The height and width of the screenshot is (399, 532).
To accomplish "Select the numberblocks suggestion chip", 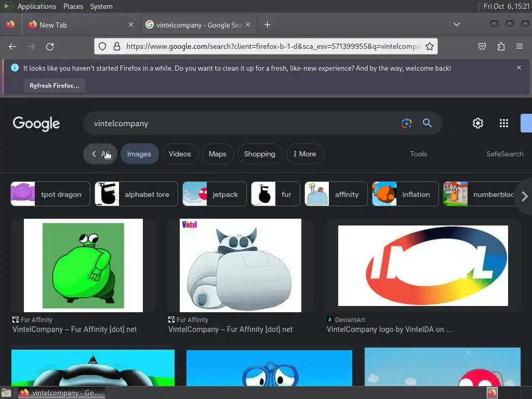I will (480, 194).
